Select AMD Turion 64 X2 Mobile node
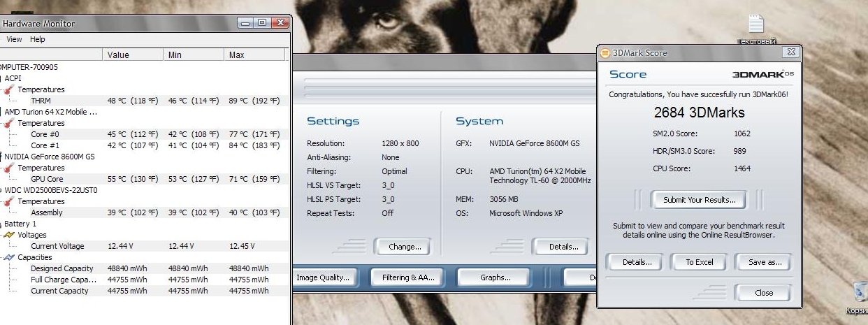 coord(51,112)
